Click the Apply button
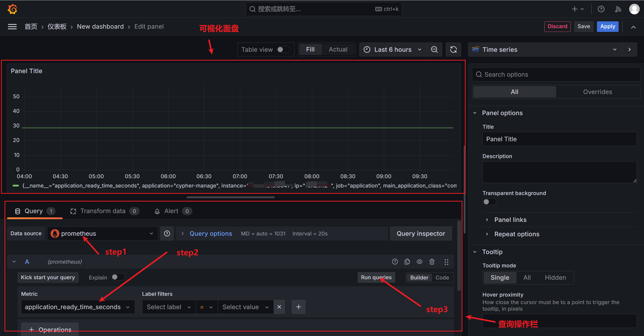Viewport: 644px width, 336px height. pos(608,27)
